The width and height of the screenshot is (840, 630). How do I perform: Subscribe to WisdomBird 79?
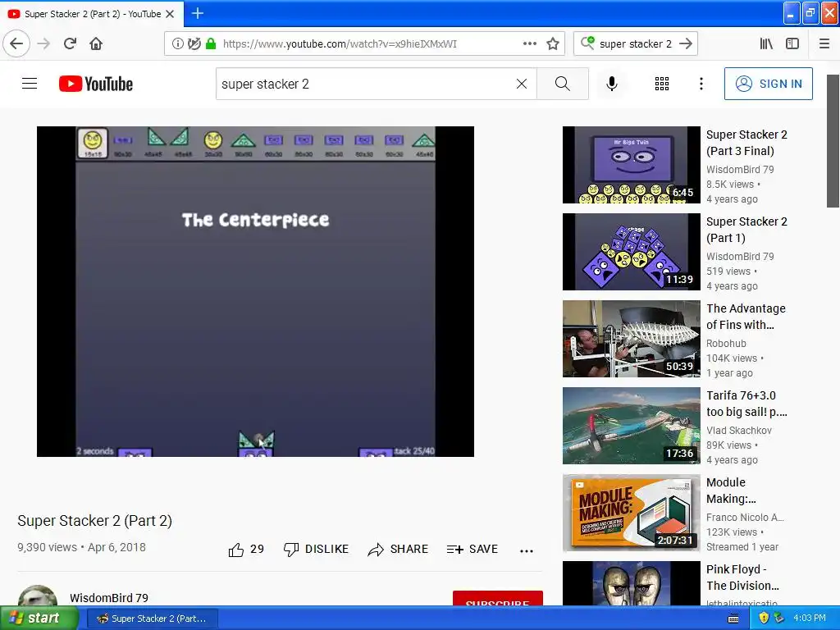point(498,599)
